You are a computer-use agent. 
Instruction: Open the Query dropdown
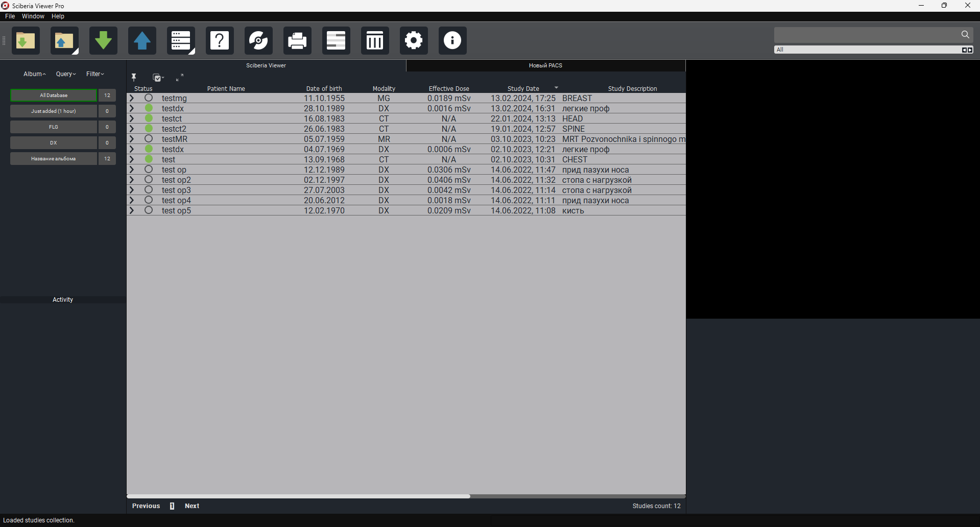pos(66,74)
